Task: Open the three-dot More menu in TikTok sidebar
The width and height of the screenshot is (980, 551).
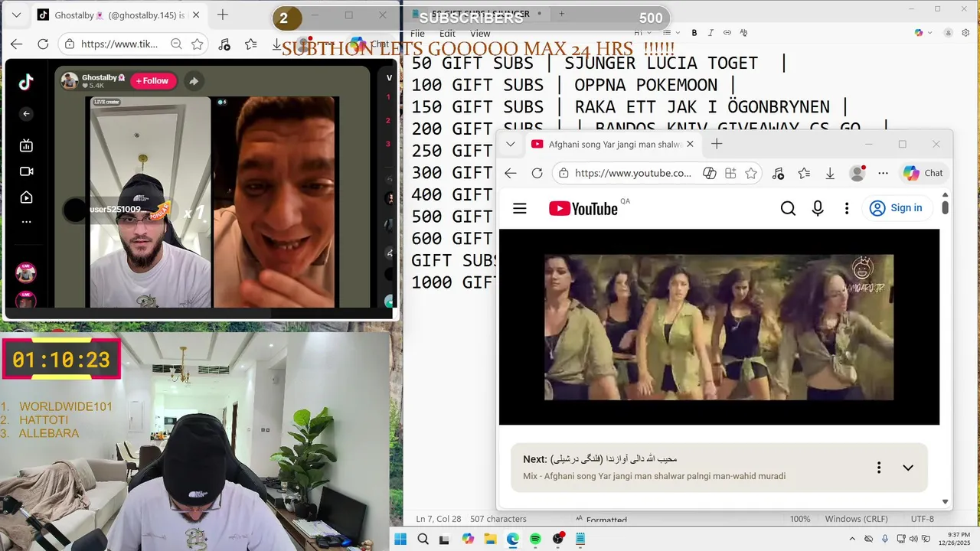Action: (x=26, y=222)
